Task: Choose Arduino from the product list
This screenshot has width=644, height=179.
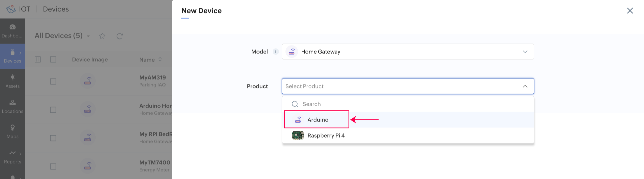Action: [317, 120]
